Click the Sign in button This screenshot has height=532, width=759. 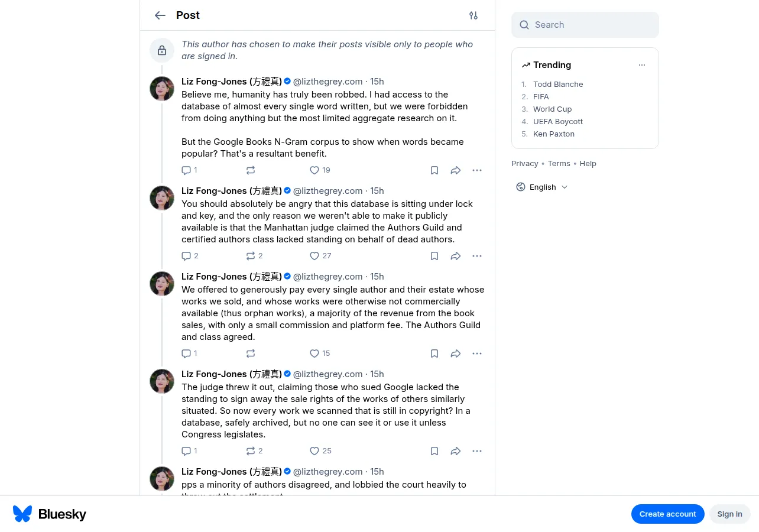click(730, 514)
